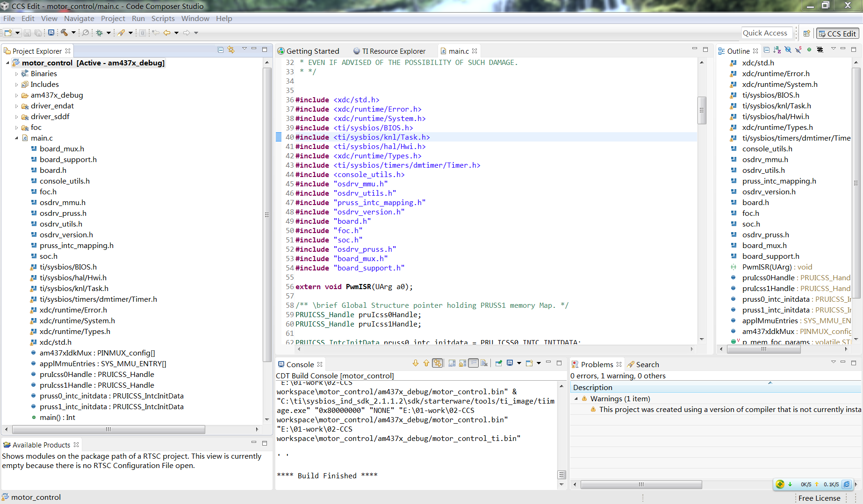This screenshot has height=504, width=863.
Task: Toggle Hide Static Members in Outline
Action: coord(798,50)
